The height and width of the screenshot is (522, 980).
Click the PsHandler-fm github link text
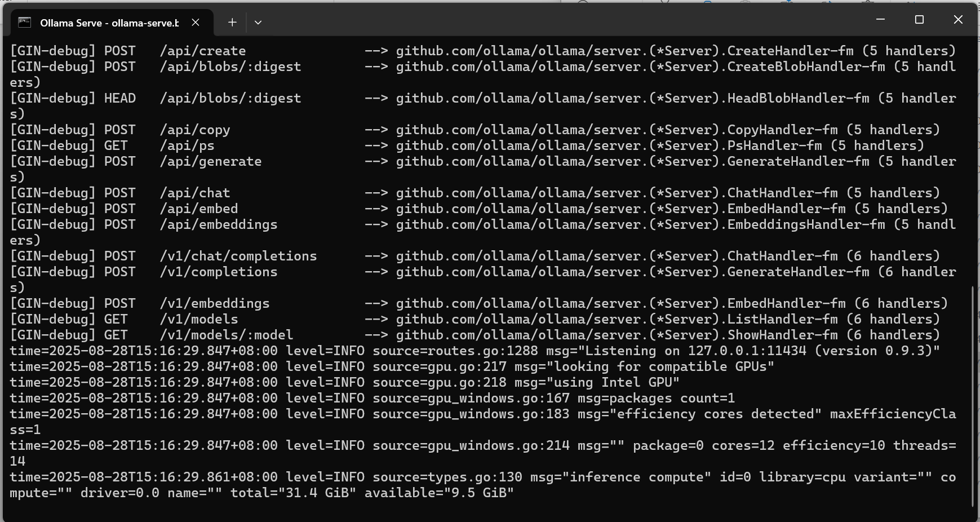(609, 146)
